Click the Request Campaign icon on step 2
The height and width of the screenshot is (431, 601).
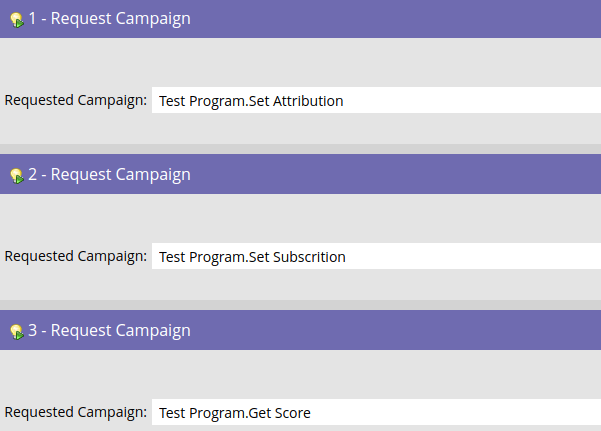click(x=17, y=176)
